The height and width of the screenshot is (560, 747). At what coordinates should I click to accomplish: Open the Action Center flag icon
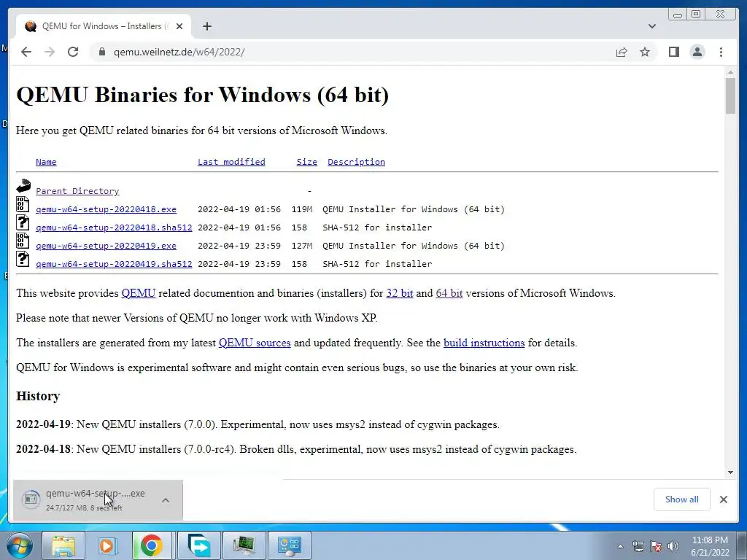(656, 546)
